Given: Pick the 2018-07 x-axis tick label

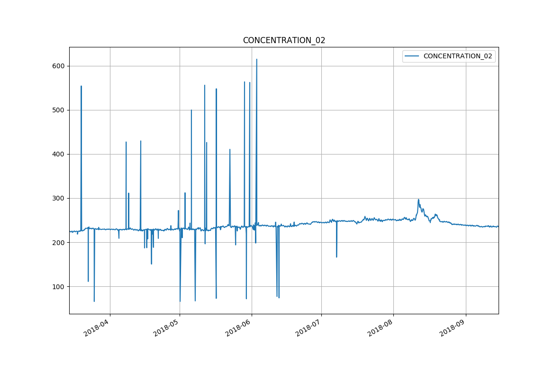Looking at the screenshot, I should click(308, 327).
